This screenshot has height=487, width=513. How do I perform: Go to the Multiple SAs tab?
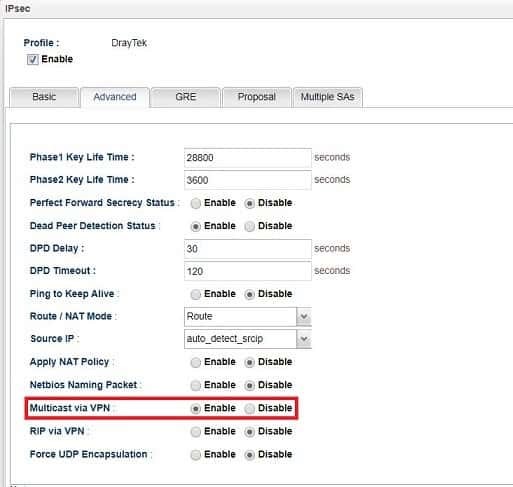tap(327, 97)
